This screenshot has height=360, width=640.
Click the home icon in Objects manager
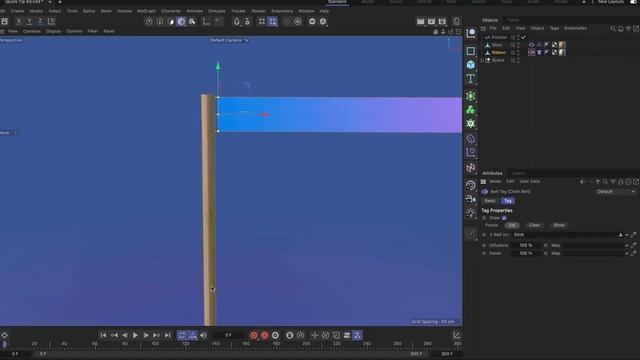620,29
